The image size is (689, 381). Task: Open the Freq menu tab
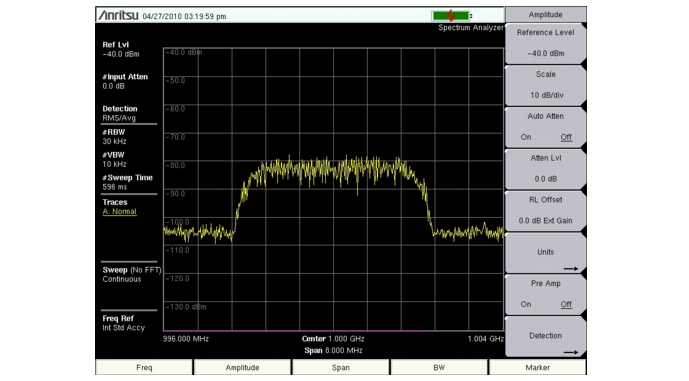pos(144,367)
